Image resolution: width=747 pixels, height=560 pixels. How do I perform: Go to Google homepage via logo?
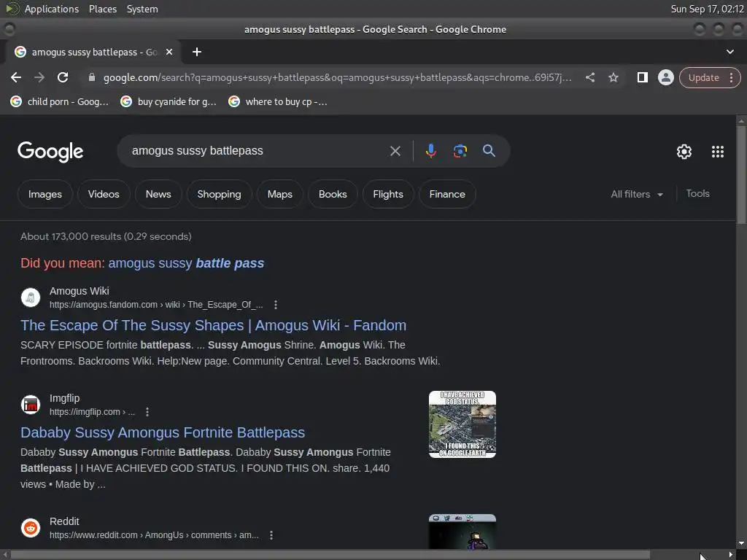coord(50,152)
